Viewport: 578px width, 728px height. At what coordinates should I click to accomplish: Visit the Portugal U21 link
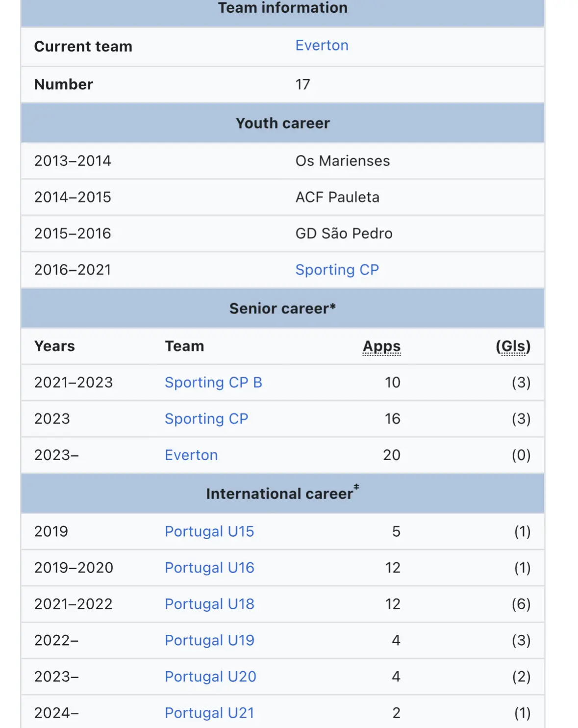(x=209, y=713)
